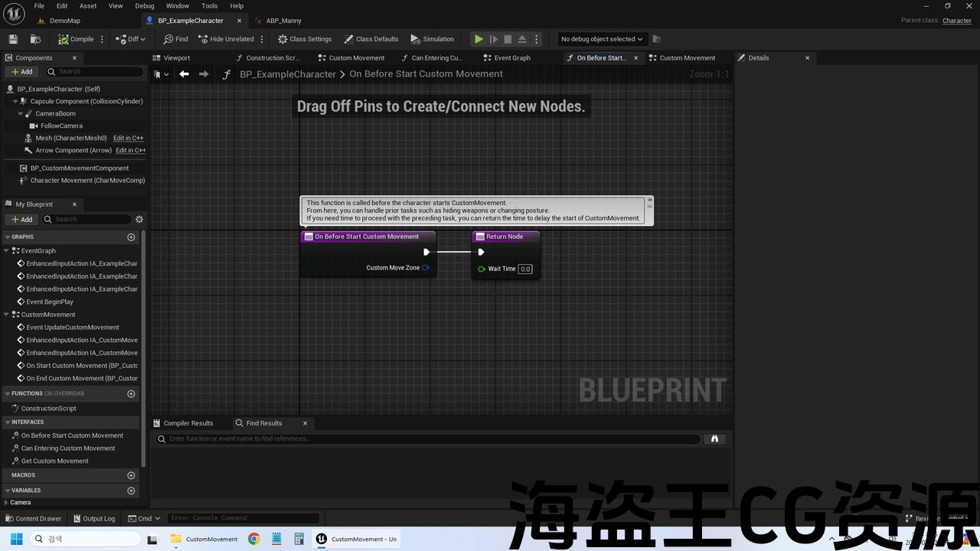
Task: Click the Browse to asset icon
Action: [x=35, y=39]
